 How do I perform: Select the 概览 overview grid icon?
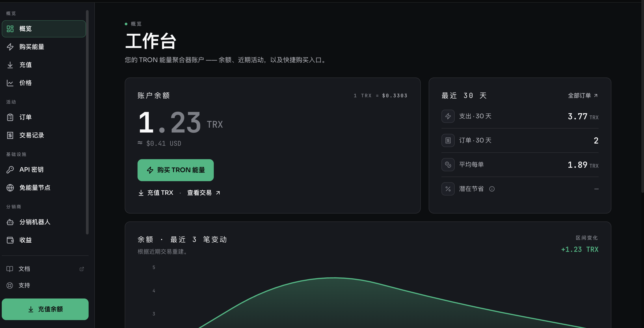10,29
